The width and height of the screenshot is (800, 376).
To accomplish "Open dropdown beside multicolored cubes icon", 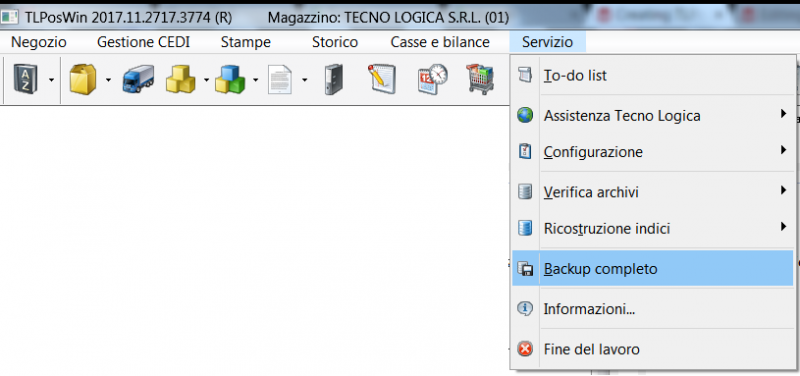I will click(x=256, y=80).
